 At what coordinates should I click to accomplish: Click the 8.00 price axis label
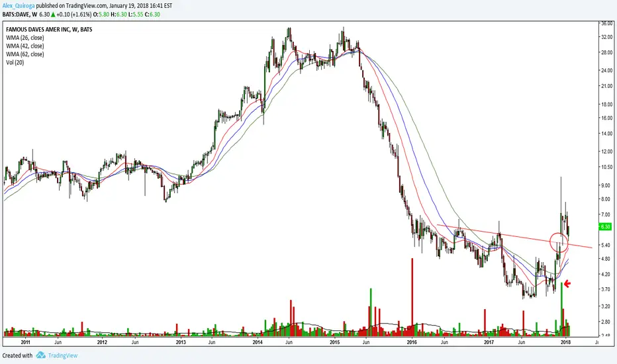(x=606, y=199)
